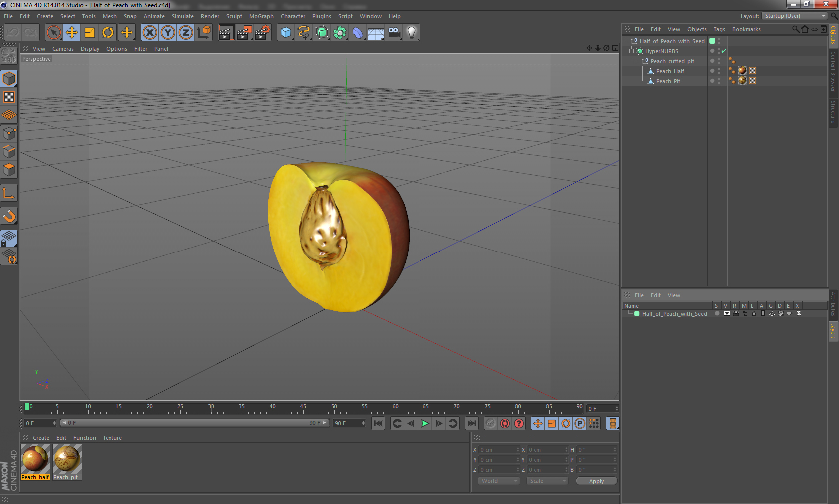Screen dimensions: 839x504
Task: Open the MoGraph menu
Action: [261, 16]
